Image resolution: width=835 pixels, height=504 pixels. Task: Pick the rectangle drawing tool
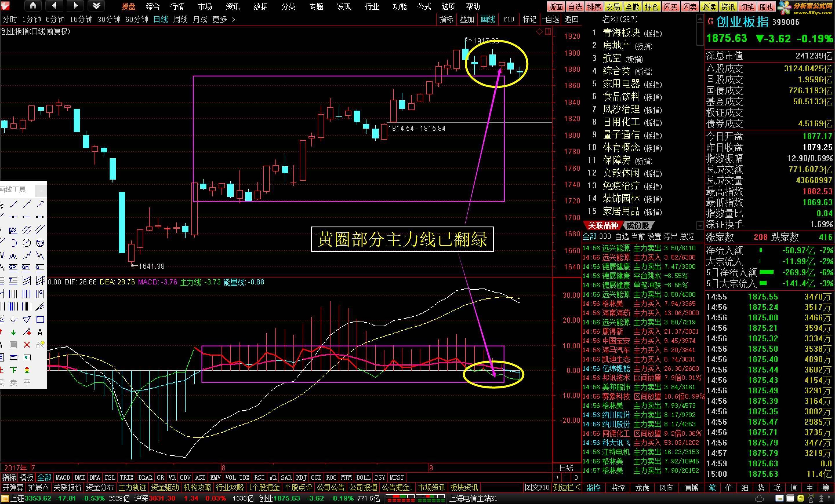[40, 319]
